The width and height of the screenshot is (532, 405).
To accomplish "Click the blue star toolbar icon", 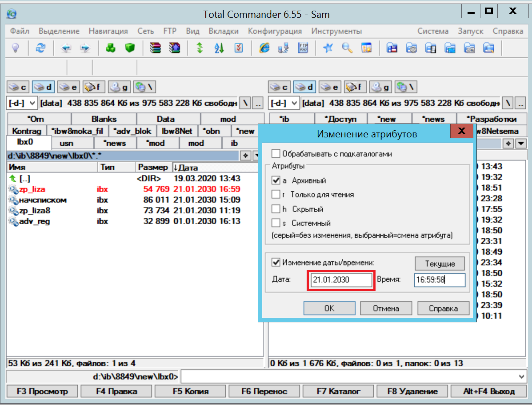I will tap(328, 48).
